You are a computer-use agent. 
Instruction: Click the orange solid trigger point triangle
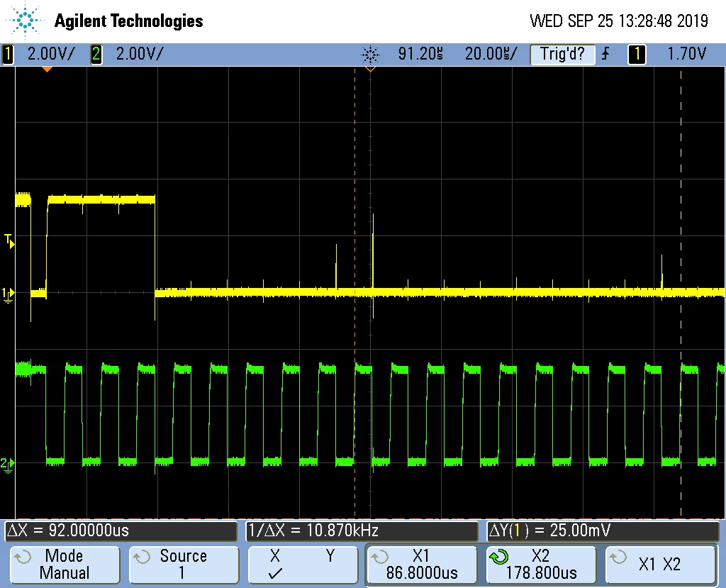pyautogui.click(x=47, y=70)
